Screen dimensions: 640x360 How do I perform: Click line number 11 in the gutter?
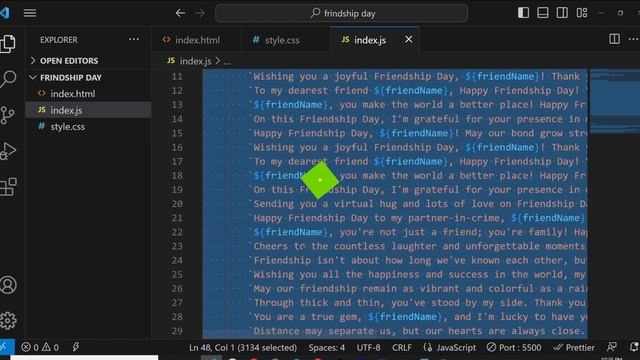(x=177, y=76)
